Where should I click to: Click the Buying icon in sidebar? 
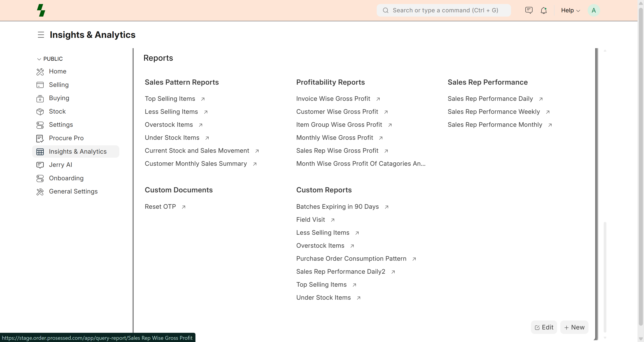click(40, 99)
